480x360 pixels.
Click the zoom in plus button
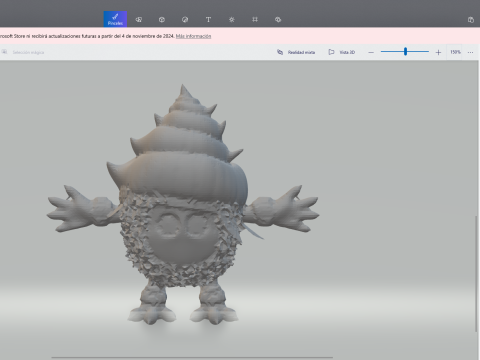tap(438, 52)
